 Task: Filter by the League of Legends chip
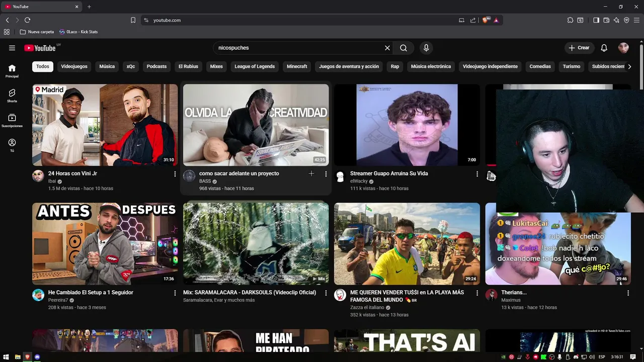point(255,66)
